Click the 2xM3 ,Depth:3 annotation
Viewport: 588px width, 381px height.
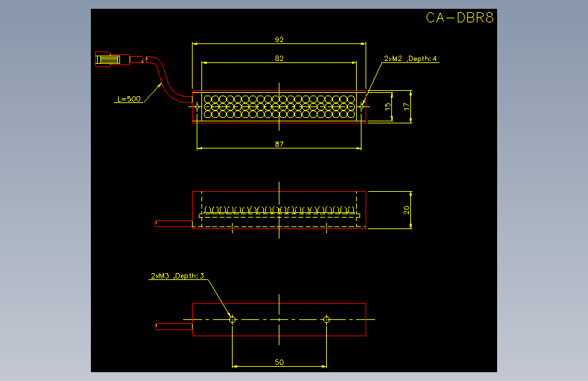177,276
